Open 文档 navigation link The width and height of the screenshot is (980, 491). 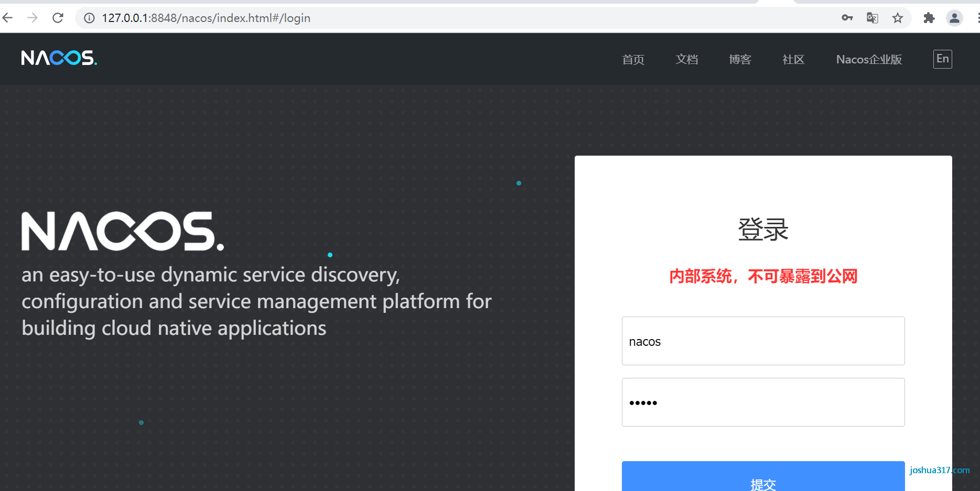coord(686,59)
